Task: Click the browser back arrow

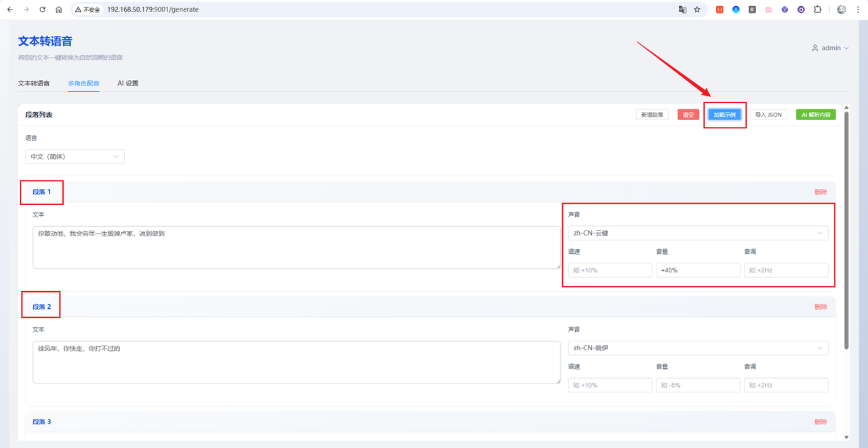Action: [x=9, y=10]
